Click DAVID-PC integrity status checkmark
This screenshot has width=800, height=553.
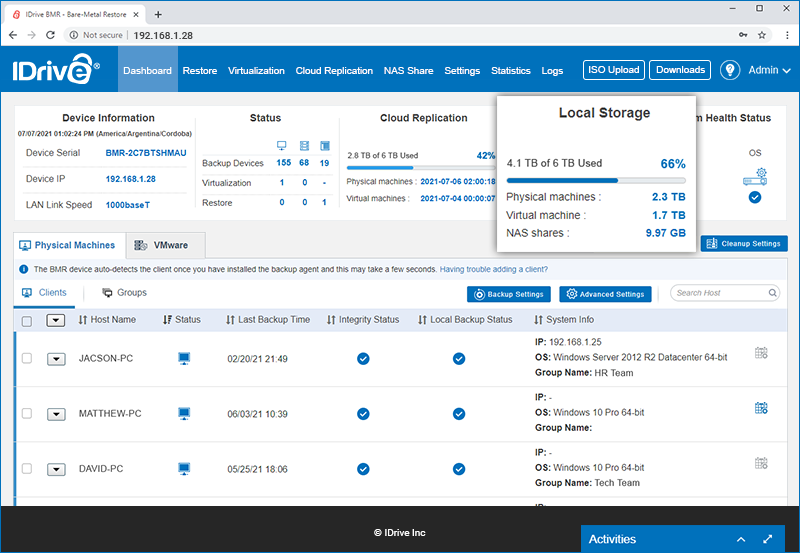point(363,469)
